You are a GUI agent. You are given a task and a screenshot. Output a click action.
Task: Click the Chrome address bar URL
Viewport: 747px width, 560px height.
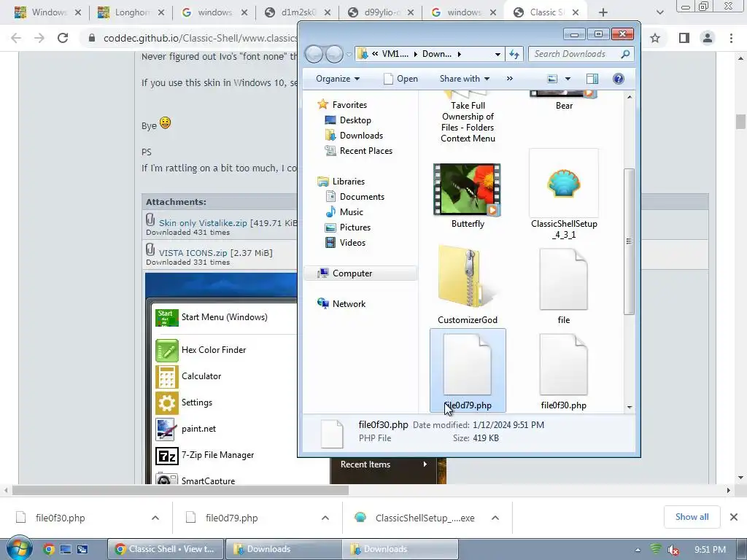coord(200,38)
